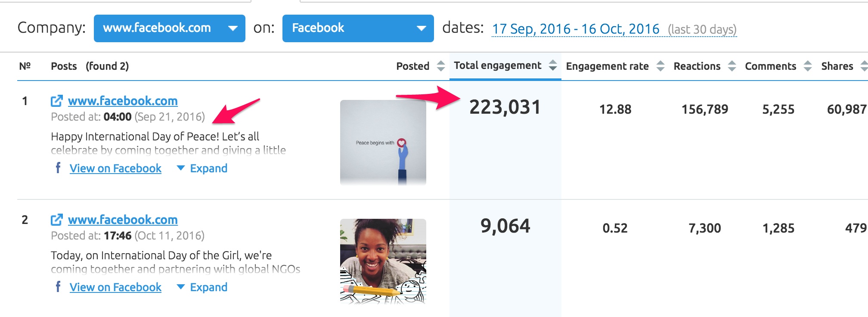Screen dimensions: 868x317
Task: Change the date range 17 Sep - 16 Oct
Action: point(576,29)
